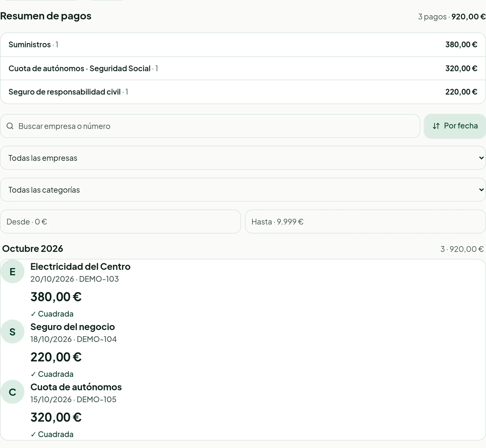Sort payments with Por fecha button
The width and height of the screenshot is (486, 448).
[455, 126]
